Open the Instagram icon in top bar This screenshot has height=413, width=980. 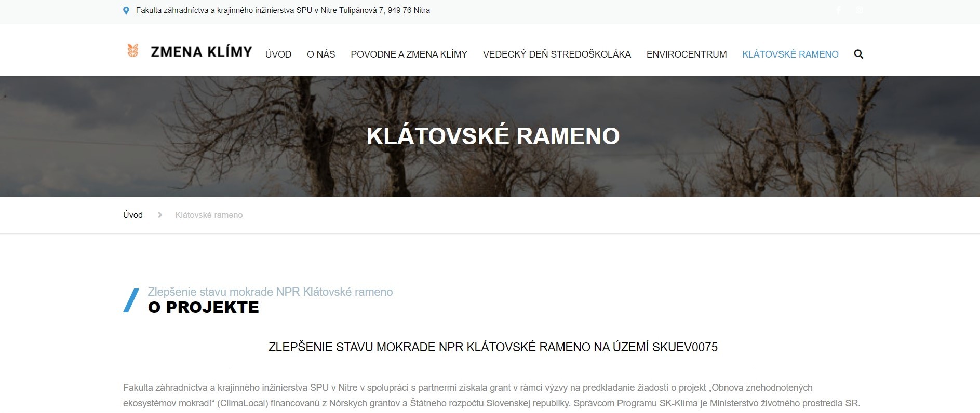[859, 10]
